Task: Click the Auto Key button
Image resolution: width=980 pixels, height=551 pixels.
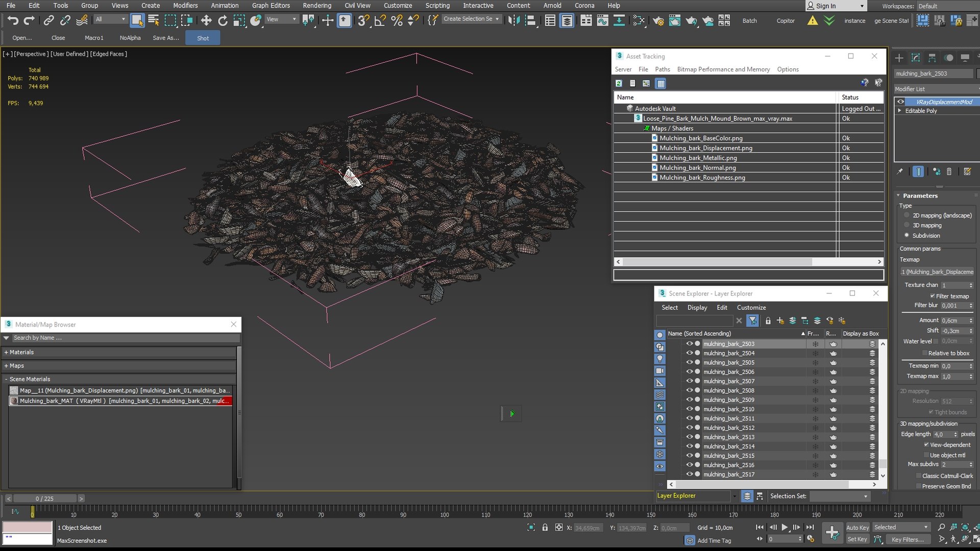Action: click(x=857, y=528)
